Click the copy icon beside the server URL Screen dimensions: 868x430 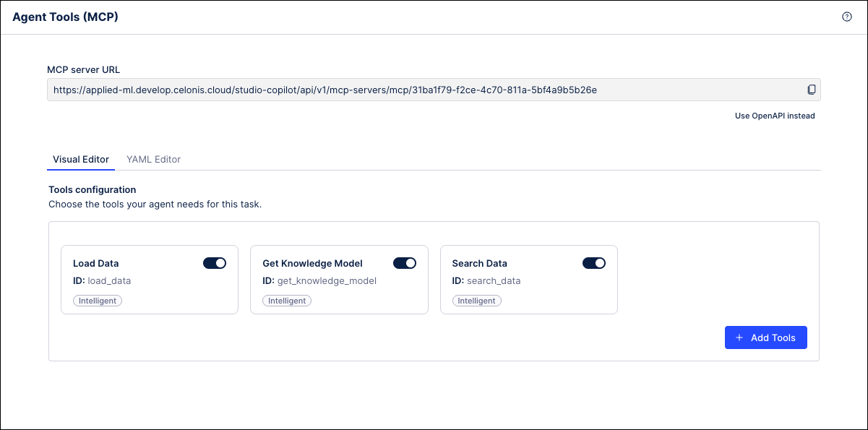point(811,89)
